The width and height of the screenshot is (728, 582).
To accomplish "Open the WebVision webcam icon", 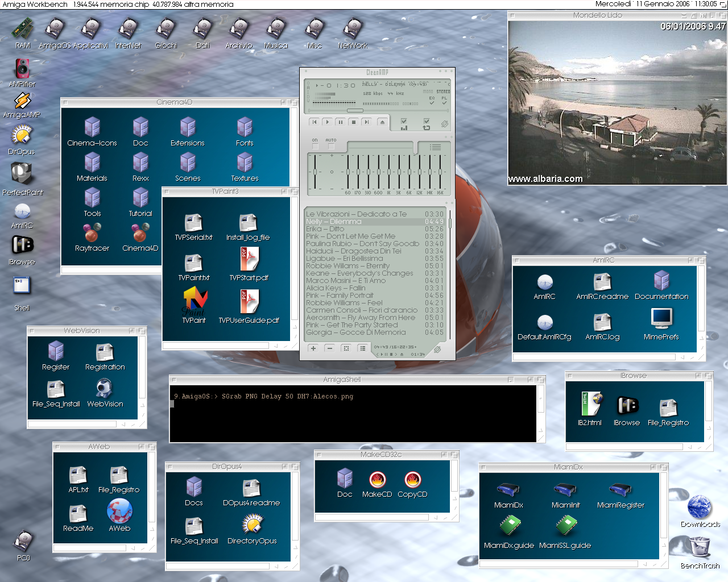I will [105, 388].
